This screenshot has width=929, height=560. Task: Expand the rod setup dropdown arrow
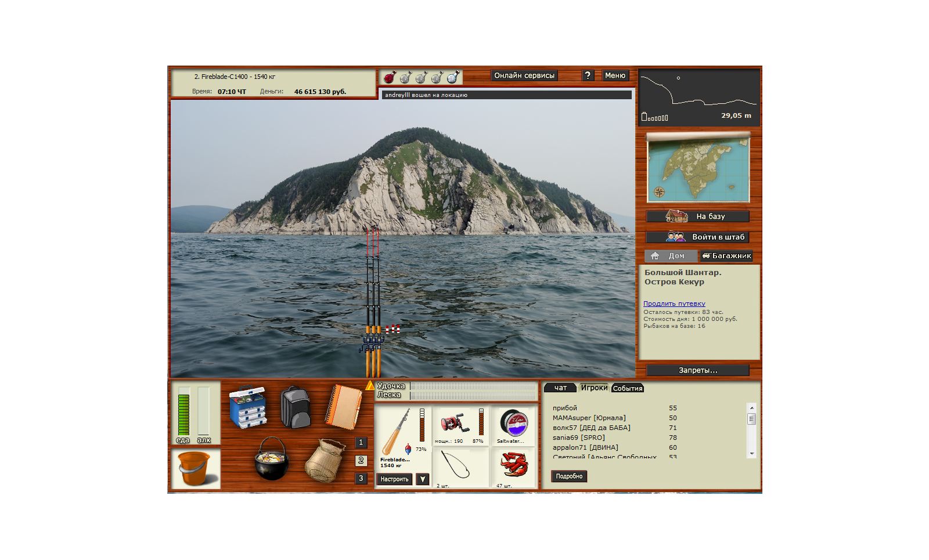coord(423,479)
